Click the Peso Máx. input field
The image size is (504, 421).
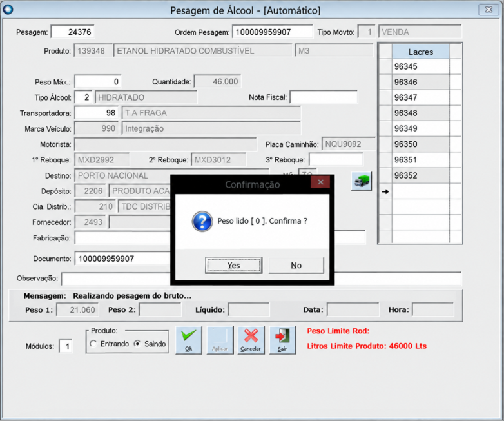click(x=98, y=82)
